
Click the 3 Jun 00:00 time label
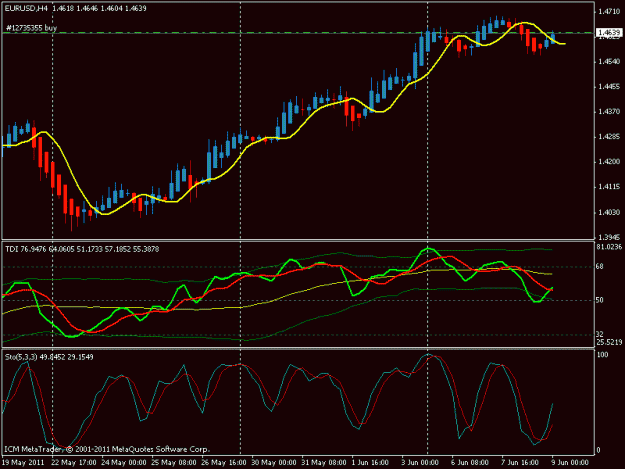click(420, 463)
